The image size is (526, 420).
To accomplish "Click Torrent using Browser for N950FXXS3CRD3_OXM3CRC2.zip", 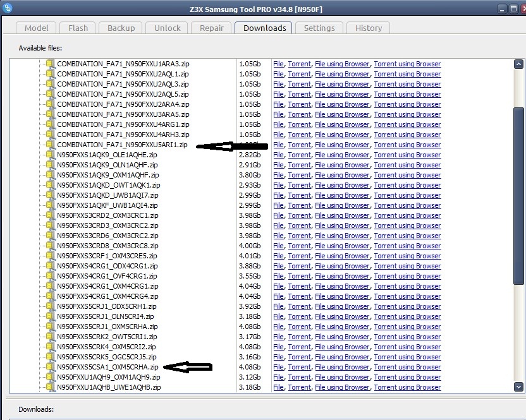I will pyautogui.click(x=407, y=225).
